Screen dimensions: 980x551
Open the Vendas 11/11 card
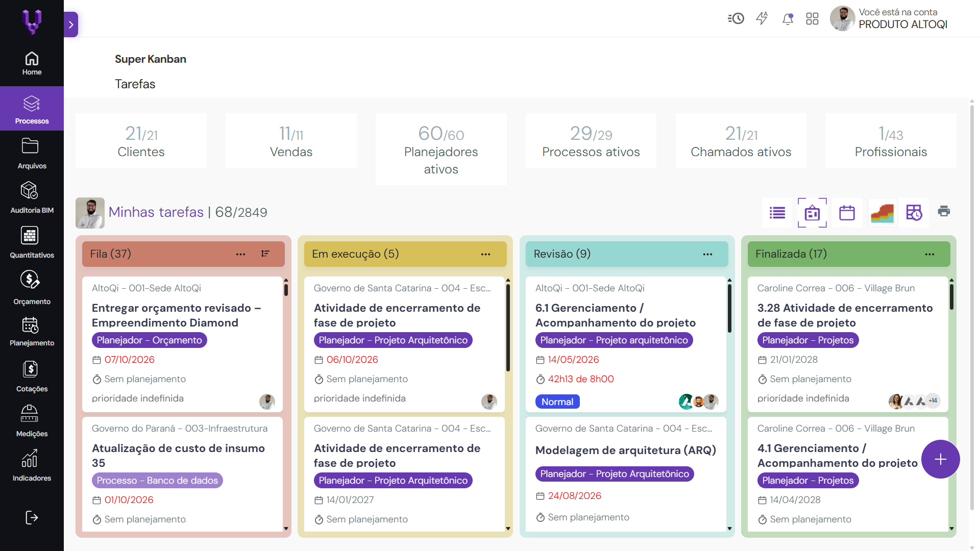[x=291, y=141]
